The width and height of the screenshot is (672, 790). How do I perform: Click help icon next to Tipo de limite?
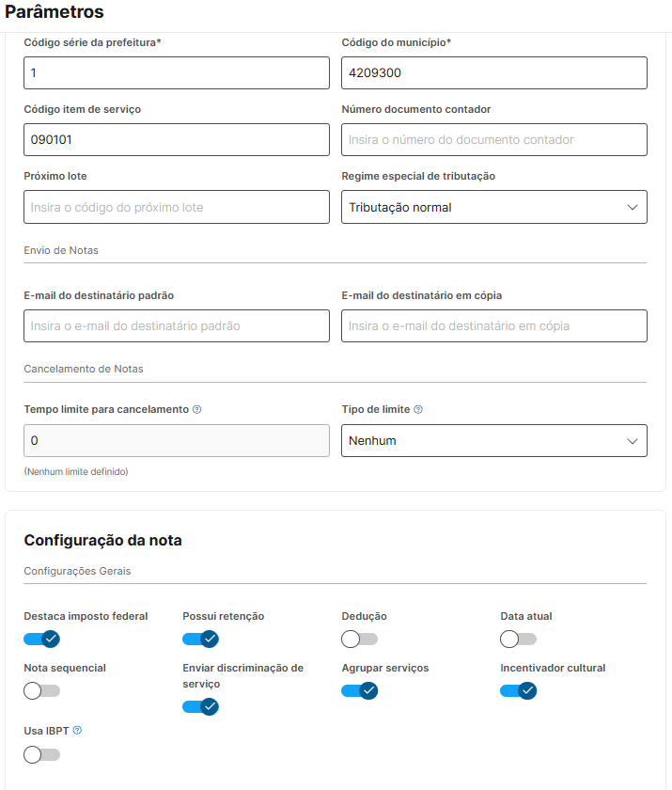pyautogui.click(x=418, y=410)
